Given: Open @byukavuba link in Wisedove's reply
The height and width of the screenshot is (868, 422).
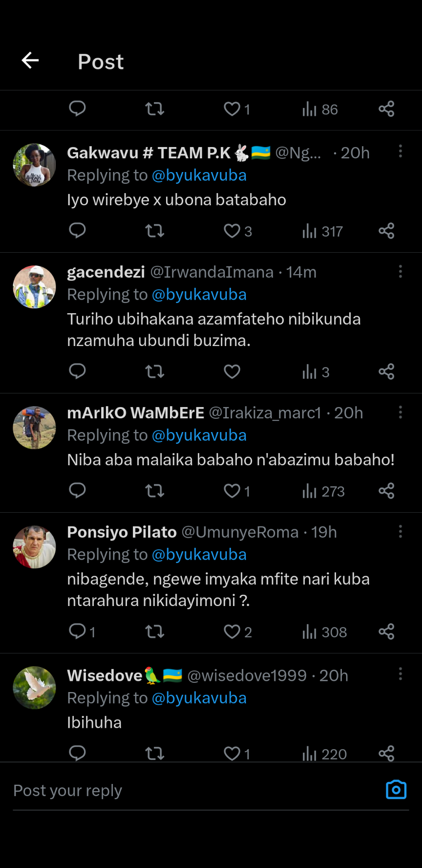Looking at the screenshot, I should [199, 698].
